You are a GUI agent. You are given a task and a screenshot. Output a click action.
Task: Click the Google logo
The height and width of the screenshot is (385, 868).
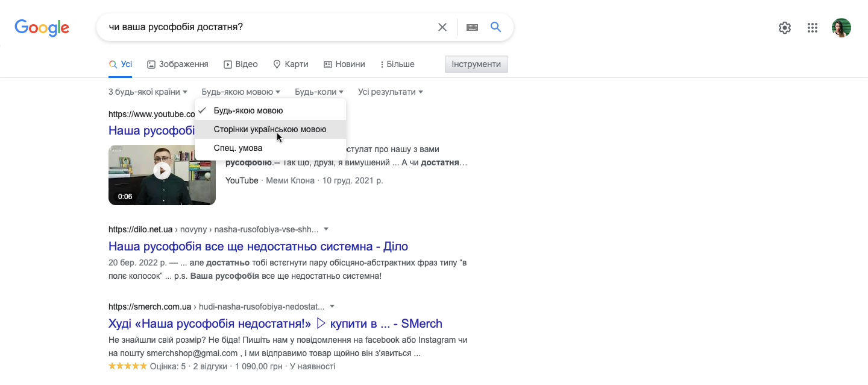tap(42, 28)
